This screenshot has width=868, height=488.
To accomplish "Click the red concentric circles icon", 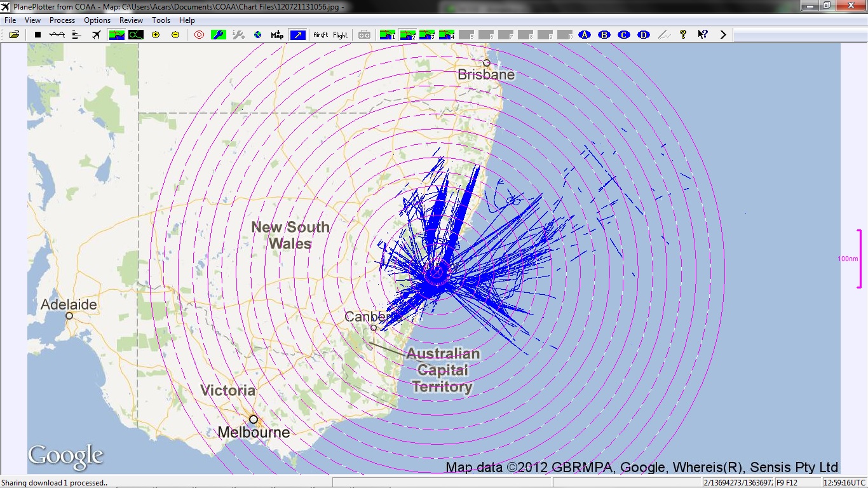I will [x=199, y=35].
